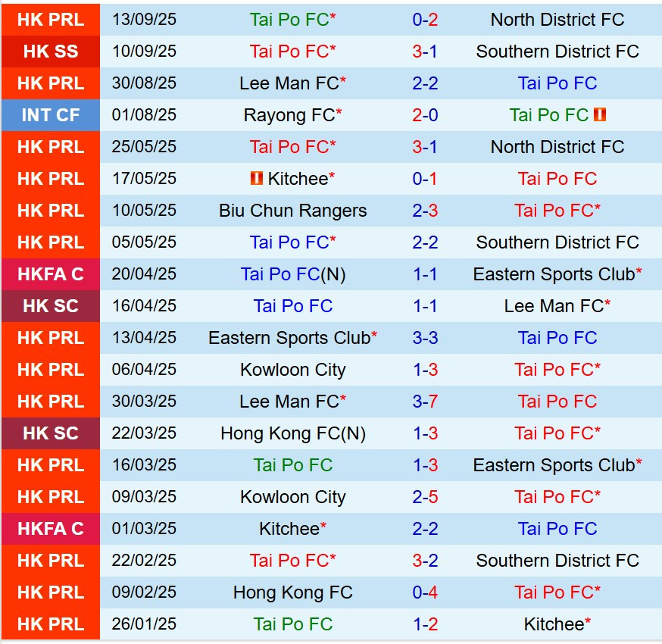The height and width of the screenshot is (644, 662).
Task: Click Kitchee home team on 01/03/25
Action: click(289, 529)
